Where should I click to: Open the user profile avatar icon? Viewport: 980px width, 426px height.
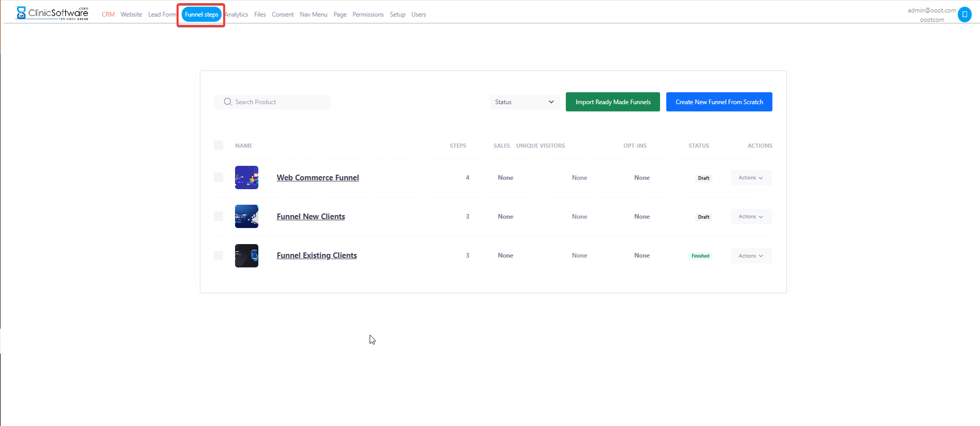click(964, 15)
